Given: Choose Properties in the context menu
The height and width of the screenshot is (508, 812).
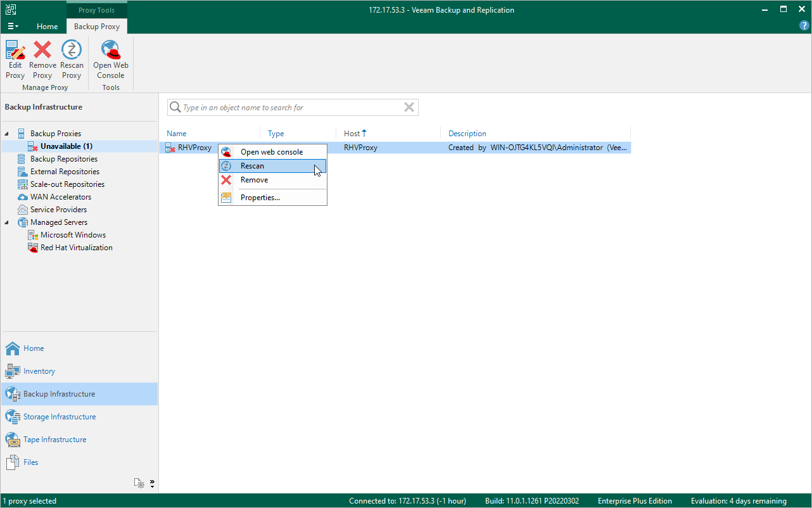Looking at the screenshot, I should 272,198.
